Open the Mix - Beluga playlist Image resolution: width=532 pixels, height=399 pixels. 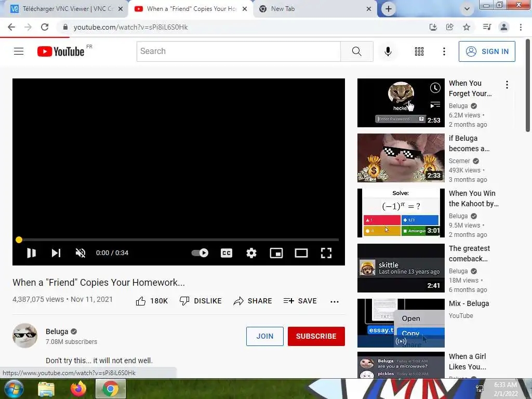(x=401, y=323)
